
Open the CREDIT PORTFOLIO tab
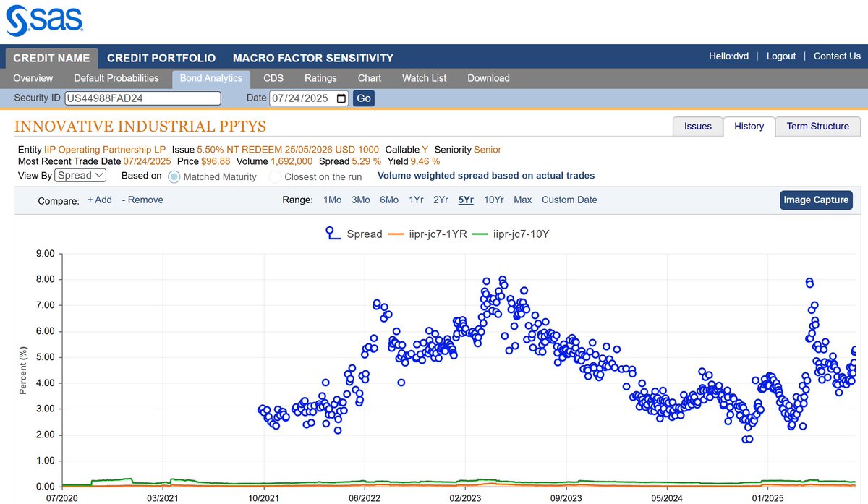[x=161, y=58]
